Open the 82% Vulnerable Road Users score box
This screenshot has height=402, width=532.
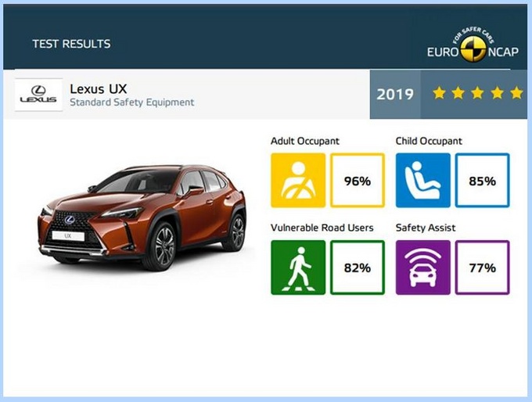358,267
